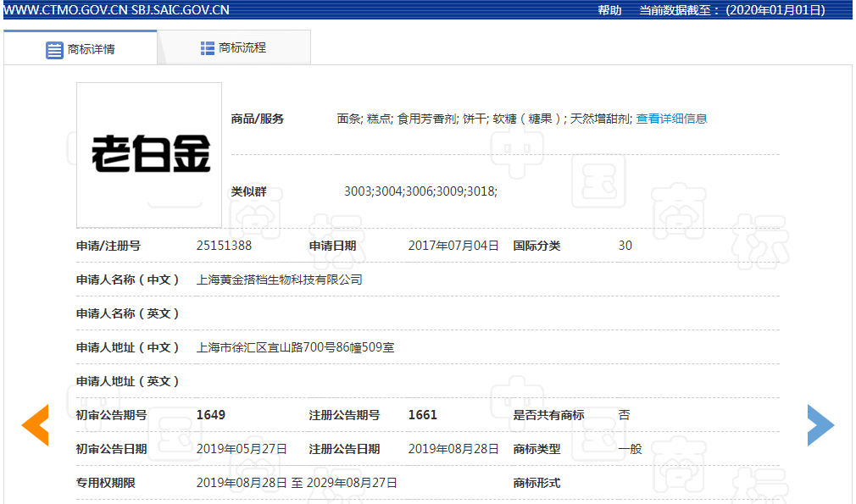
Task: Click the 老白金 trademark image
Action: (149, 154)
